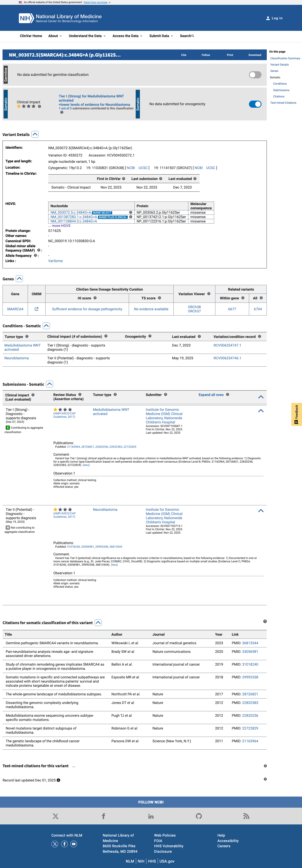
Task: Open PMID 36813544 citation link
Action: coord(250,643)
